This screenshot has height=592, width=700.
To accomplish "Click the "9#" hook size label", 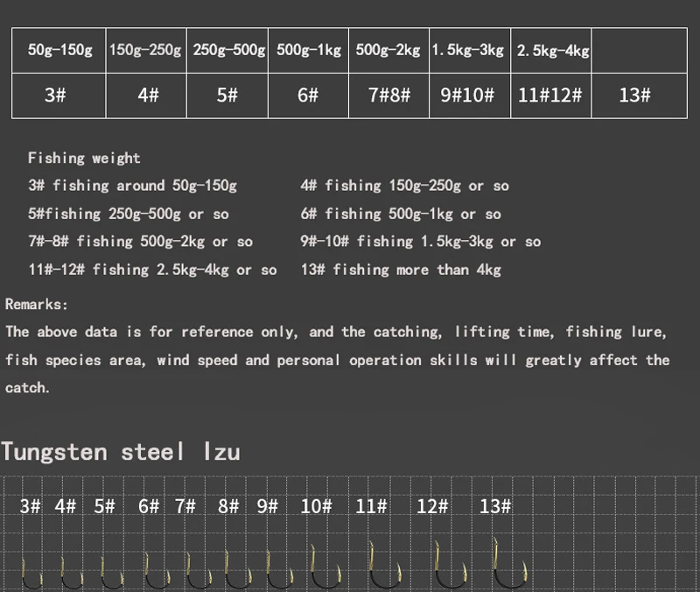I will tap(268, 507).
